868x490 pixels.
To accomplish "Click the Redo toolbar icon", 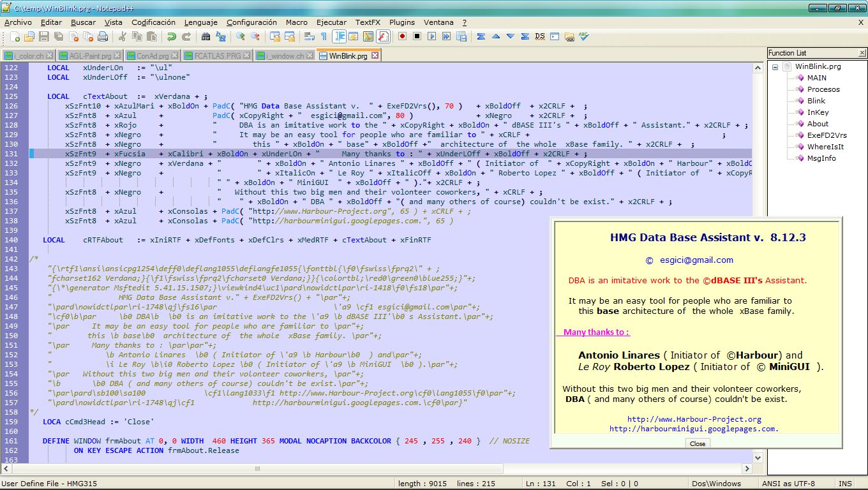I will pyautogui.click(x=186, y=36).
